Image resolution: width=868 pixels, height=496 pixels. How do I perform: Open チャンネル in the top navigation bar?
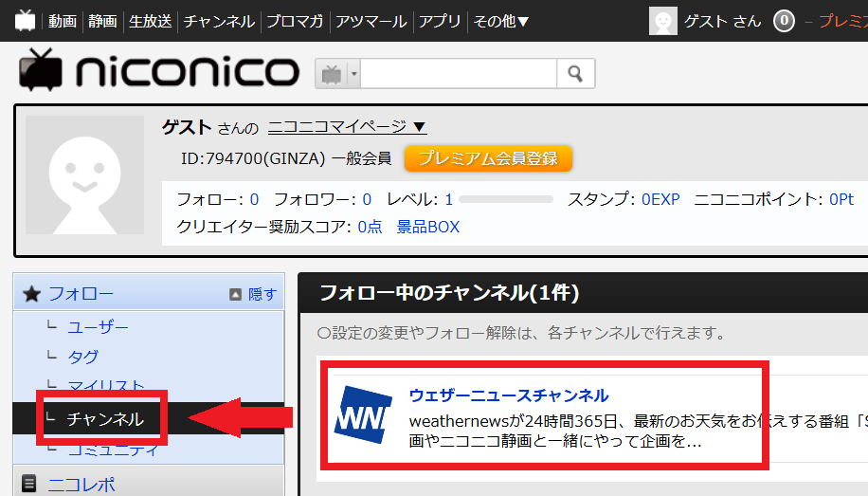(219, 21)
